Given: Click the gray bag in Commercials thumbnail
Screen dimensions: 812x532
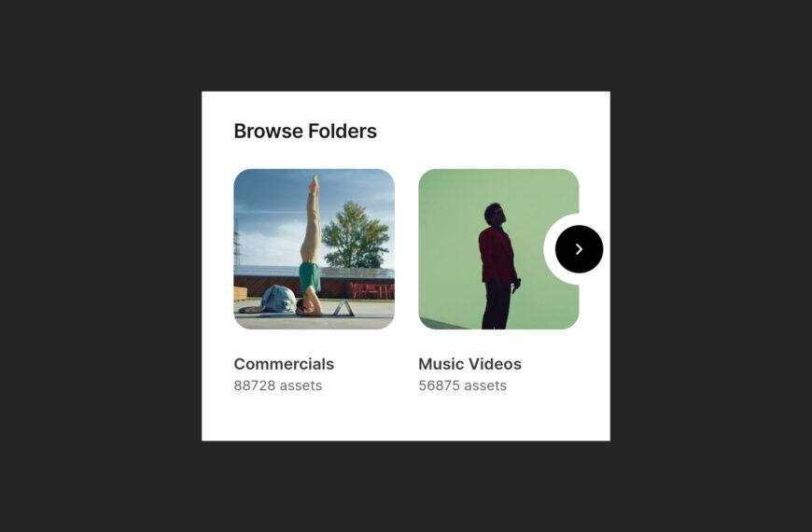Looking at the screenshot, I should 279,300.
